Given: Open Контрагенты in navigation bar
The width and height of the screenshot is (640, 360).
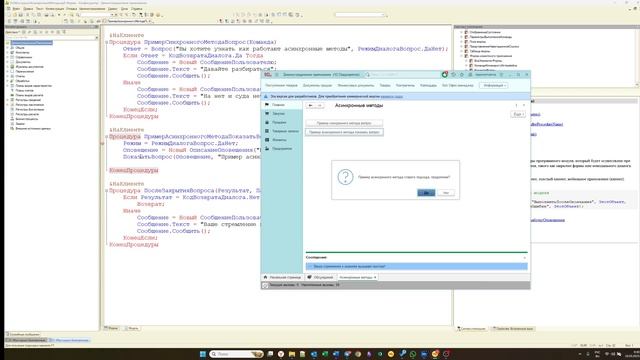Looking at the screenshot, I should (405, 86).
